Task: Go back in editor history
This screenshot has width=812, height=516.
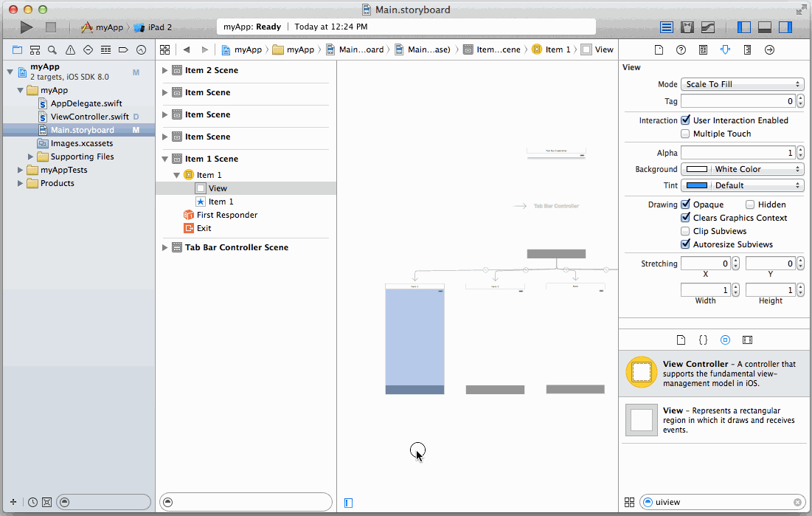Action: click(x=187, y=49)
